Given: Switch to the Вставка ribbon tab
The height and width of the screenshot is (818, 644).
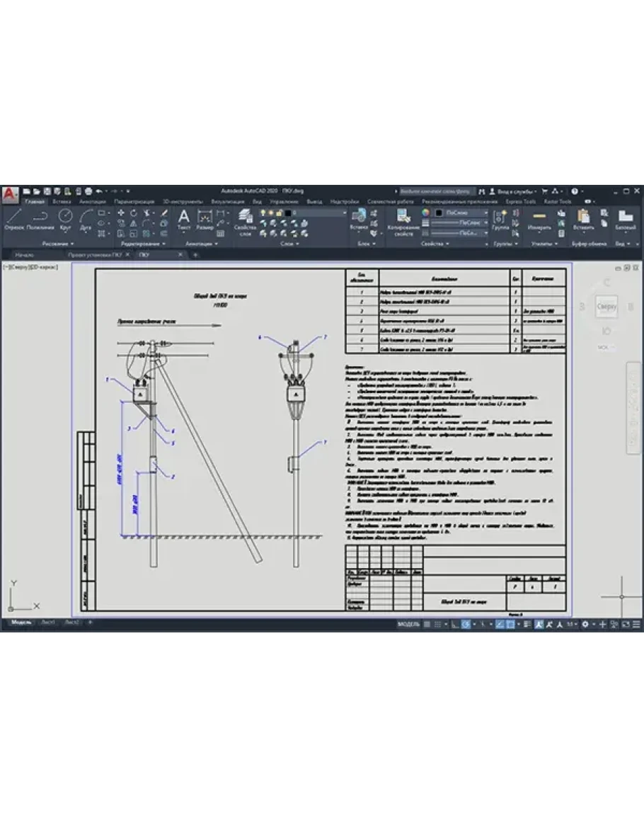Looking at the screenshot, I should pos(62,201).
